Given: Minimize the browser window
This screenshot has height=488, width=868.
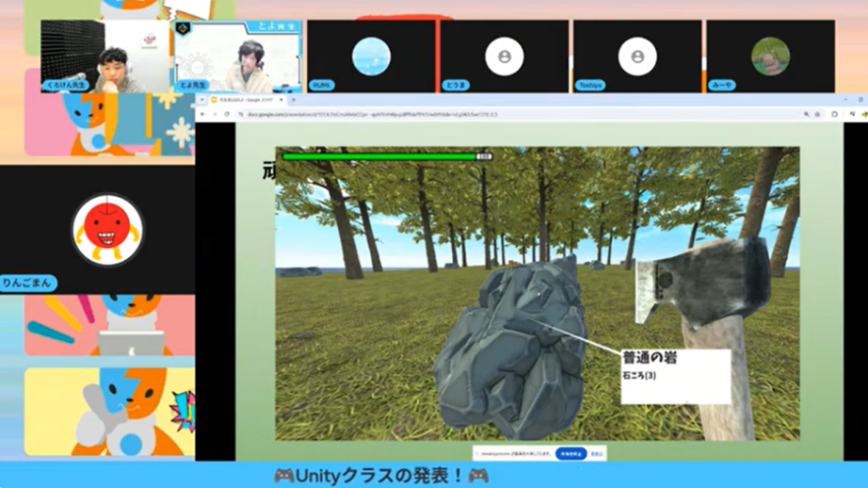Looking at the screenshot, I should tap(845, 100).
